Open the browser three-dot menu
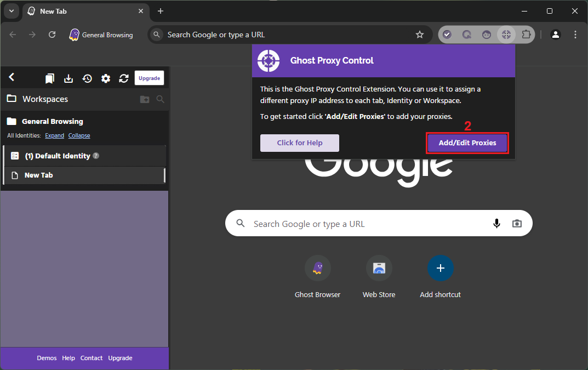Image resolution: width=588 pixels, height=370 pixels. [x=575, y=35]
